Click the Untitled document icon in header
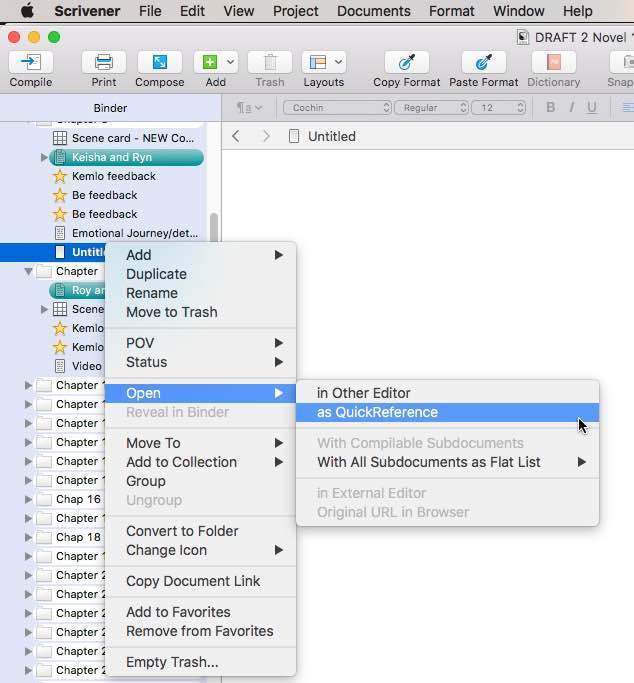Image resolution: width=634 pixels, height=683 pixels. [294, 136]
